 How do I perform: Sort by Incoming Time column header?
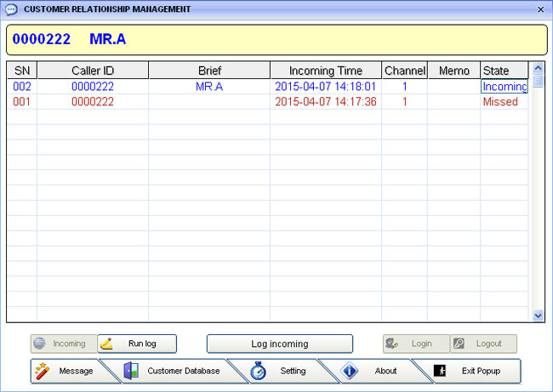pyautogui.click(x=325, y=71)
